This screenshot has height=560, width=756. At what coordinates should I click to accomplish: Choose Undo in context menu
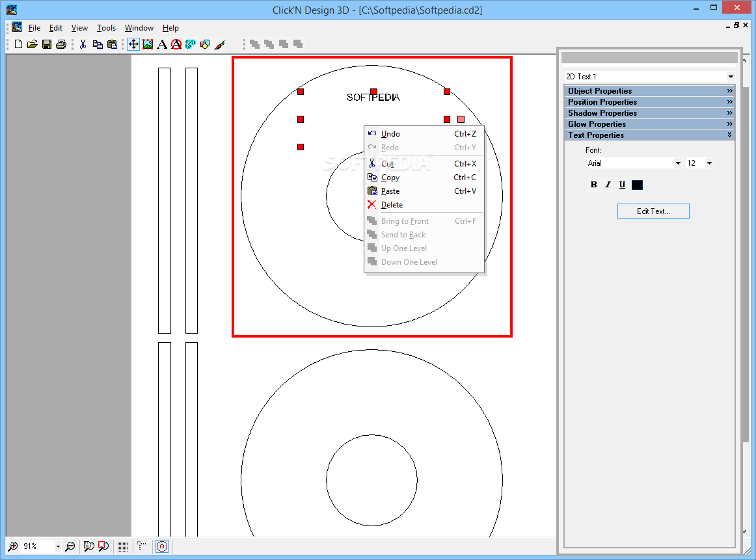[424, 134]
